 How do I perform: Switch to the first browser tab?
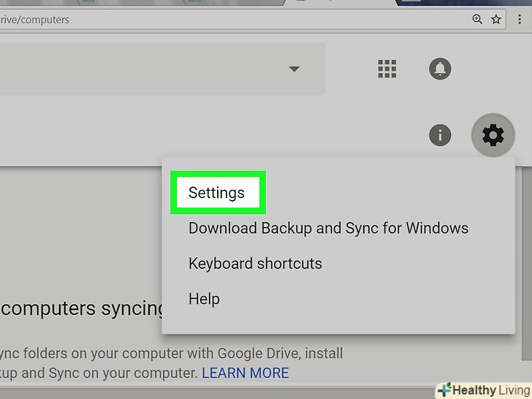pos(110,2)
